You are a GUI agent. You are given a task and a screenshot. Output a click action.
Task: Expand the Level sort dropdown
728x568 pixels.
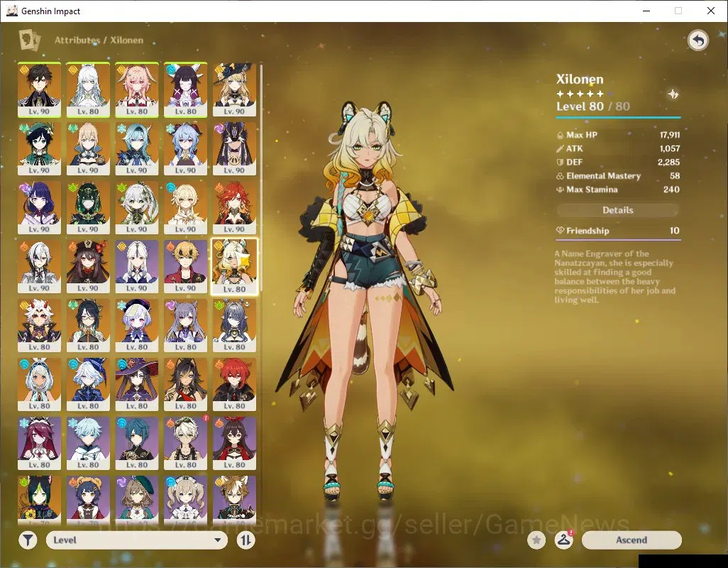137,540
